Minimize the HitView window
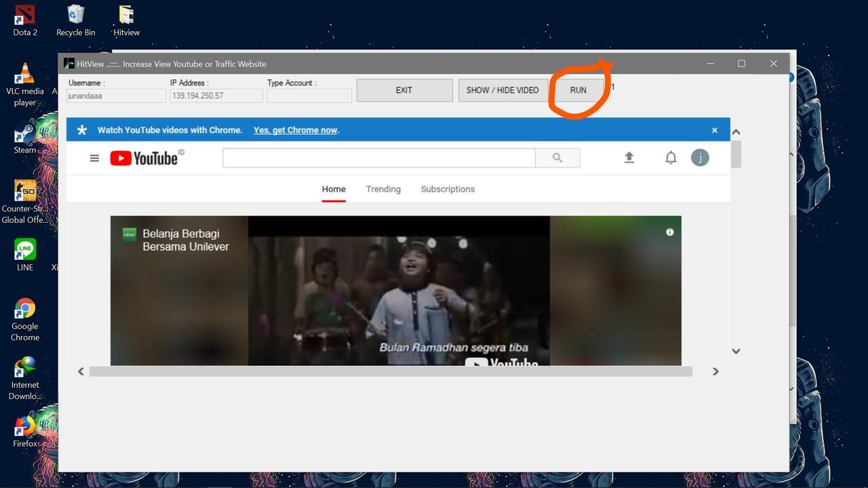Screen dimensions: 868x488 coord(711,64)
